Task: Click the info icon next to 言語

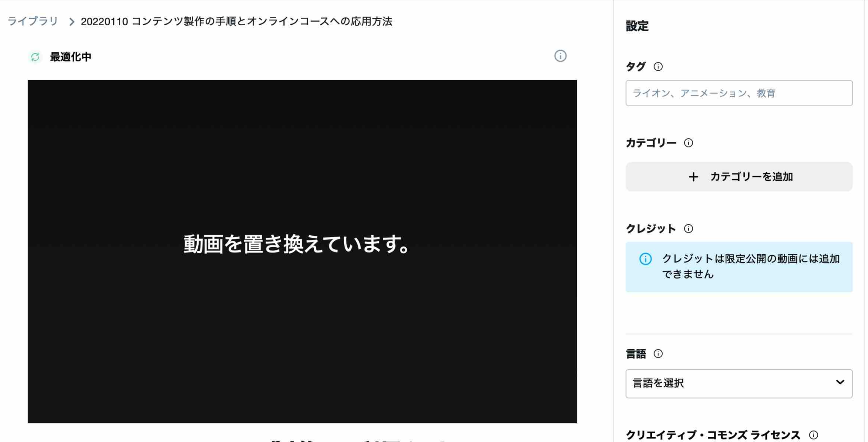Action: [x=658, y=354]
